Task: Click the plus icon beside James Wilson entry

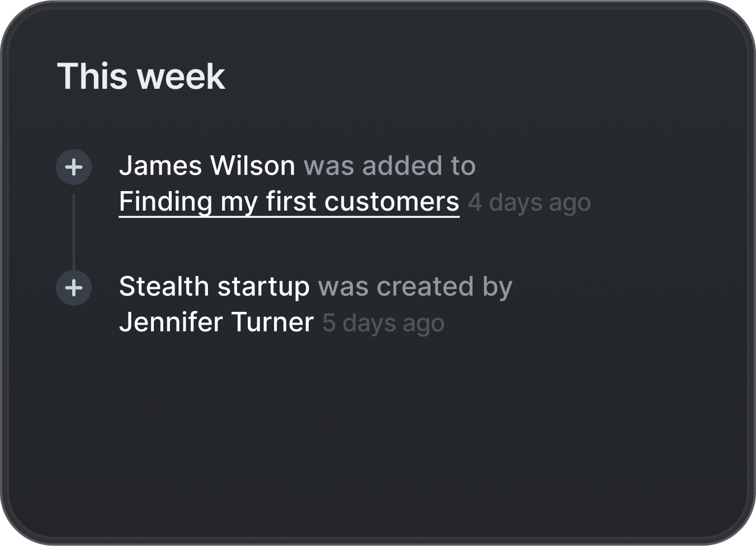Action: 74,167
